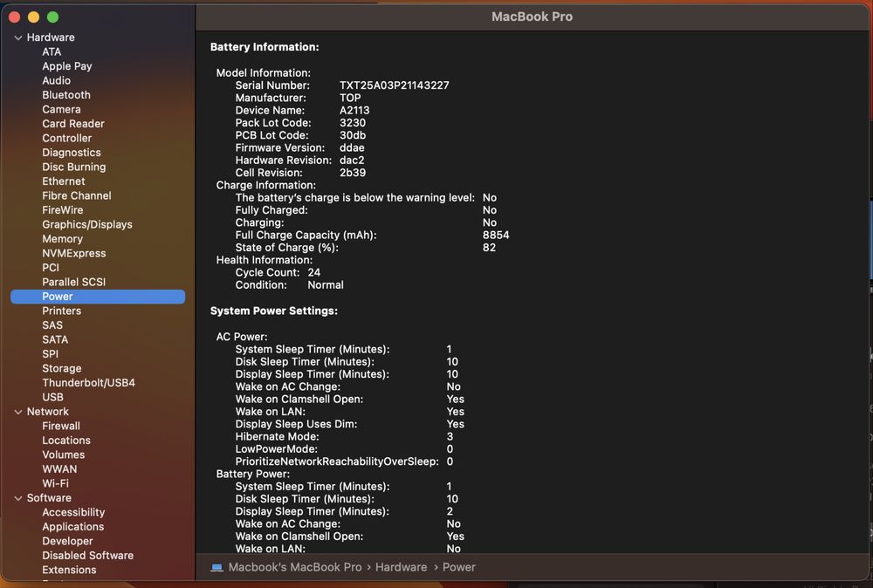873x588 pixels.
Task: Click the Manufacturer value TOP
Action: [350, 98]
